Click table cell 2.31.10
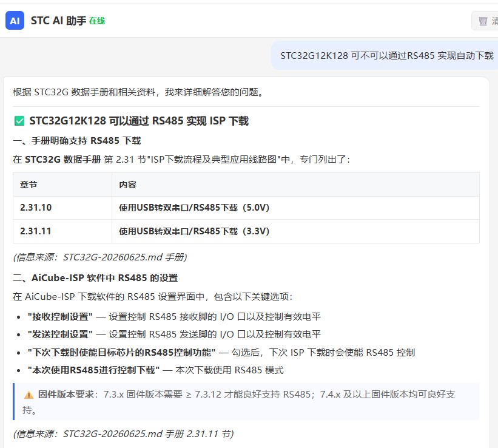The height and width of the screenshot is (448, 498). click(62, 208)
